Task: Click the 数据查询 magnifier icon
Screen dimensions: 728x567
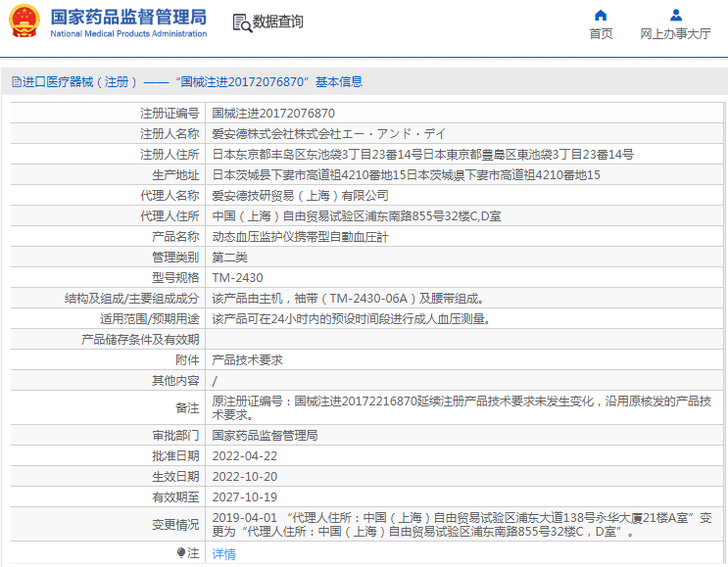Action: click(241, 23)
